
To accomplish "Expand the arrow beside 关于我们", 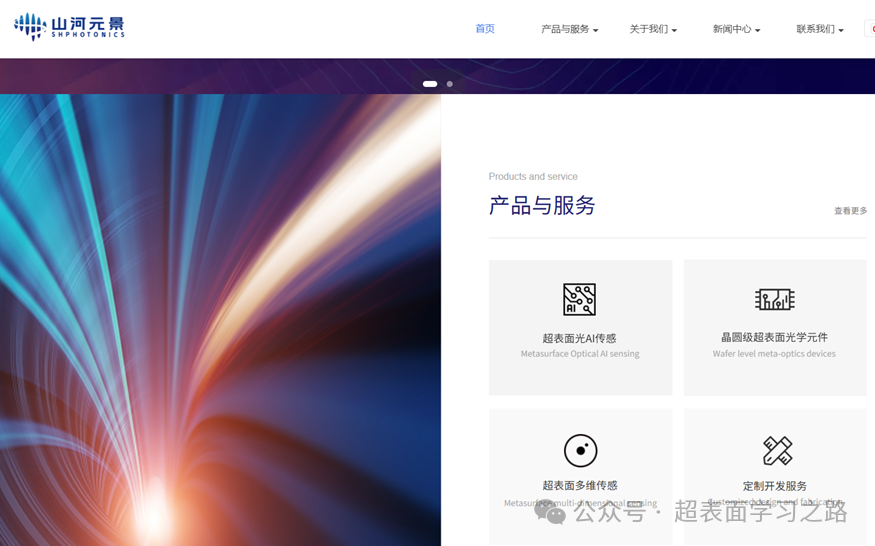I will click(674, 30).
